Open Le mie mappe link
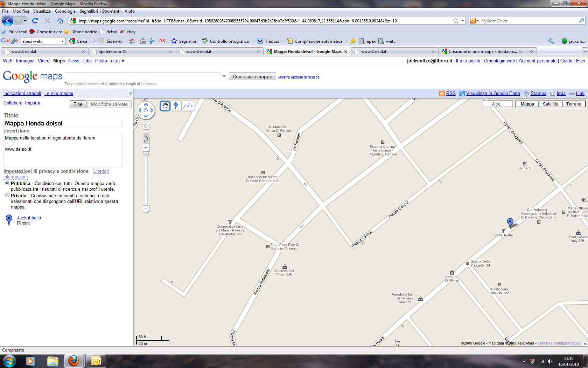588x368 pixels. pos(59,93)
